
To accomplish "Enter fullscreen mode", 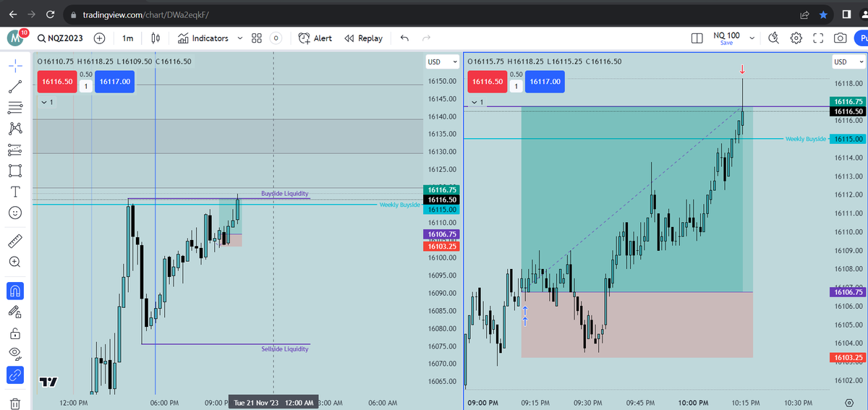I will 818,38.
